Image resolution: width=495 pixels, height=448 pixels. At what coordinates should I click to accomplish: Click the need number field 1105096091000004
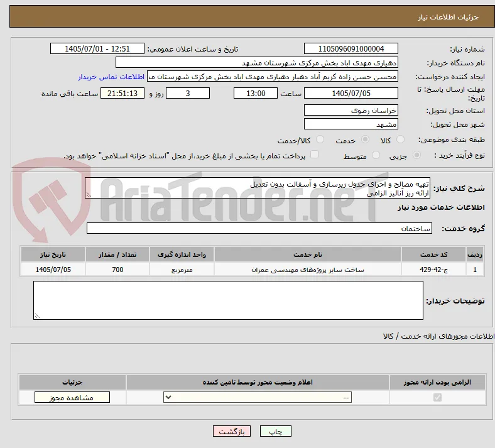click(351, 48)
